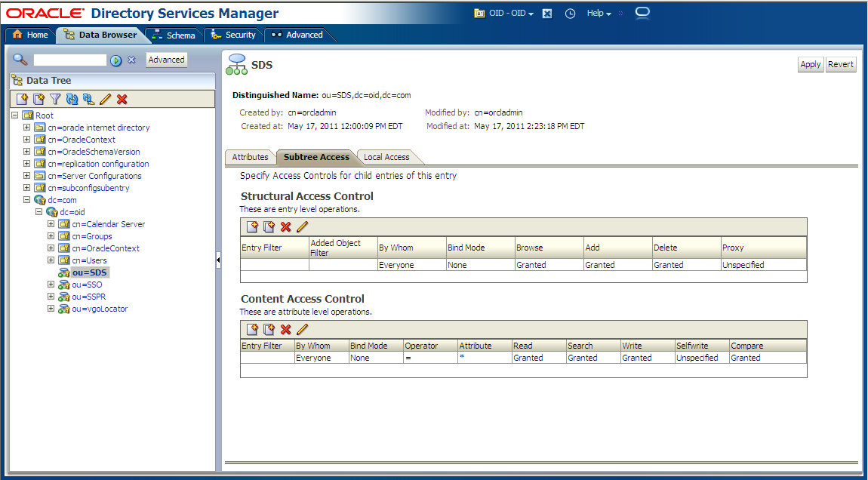
Task: Select the ou=SDS entry in the tree
Action: point(90,272)
